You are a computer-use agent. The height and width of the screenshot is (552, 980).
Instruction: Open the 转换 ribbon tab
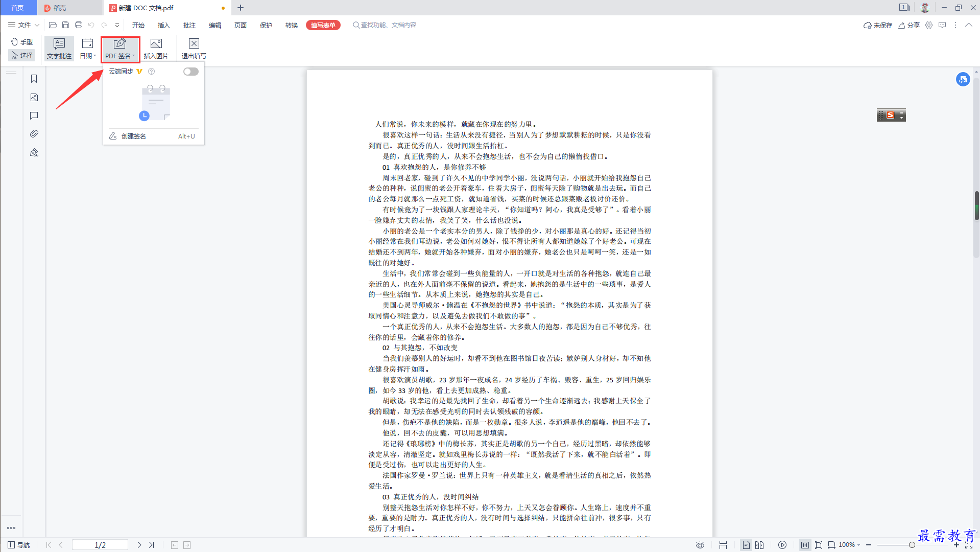click(292, 25)
